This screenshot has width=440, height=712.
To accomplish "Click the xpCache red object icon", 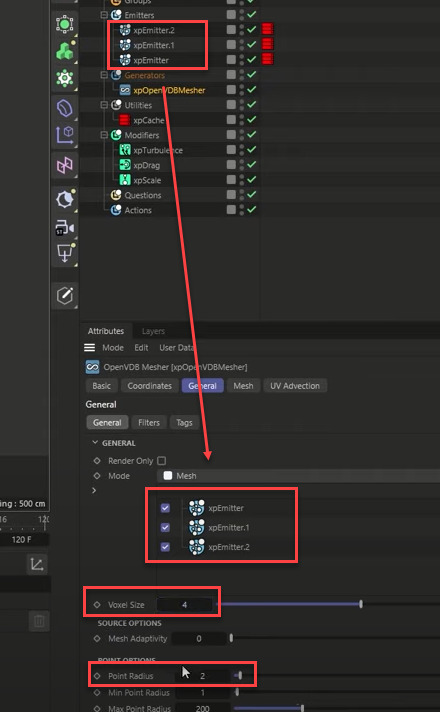I will pos(124,120).
